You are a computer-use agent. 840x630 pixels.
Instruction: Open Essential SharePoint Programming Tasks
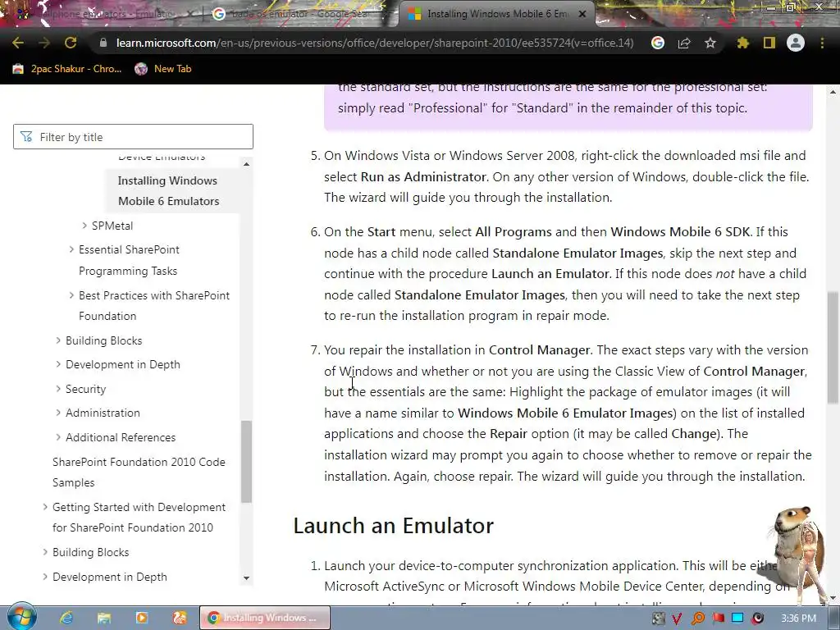coord(129,260)
